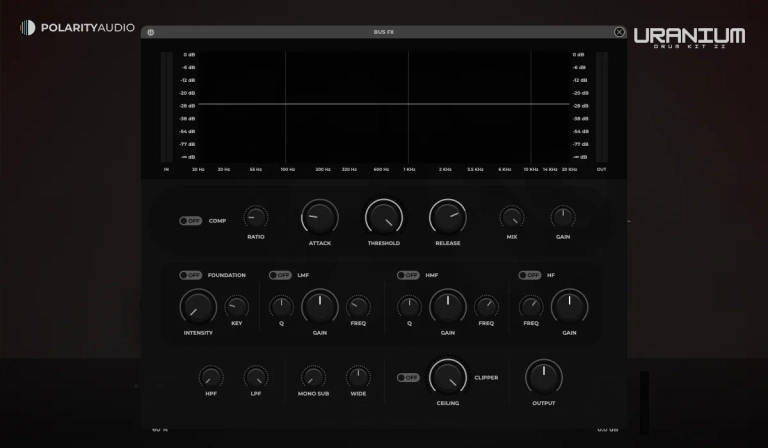Click the CLIPPER label
This screenshot has width=768, height=448.
click(486, 377)
